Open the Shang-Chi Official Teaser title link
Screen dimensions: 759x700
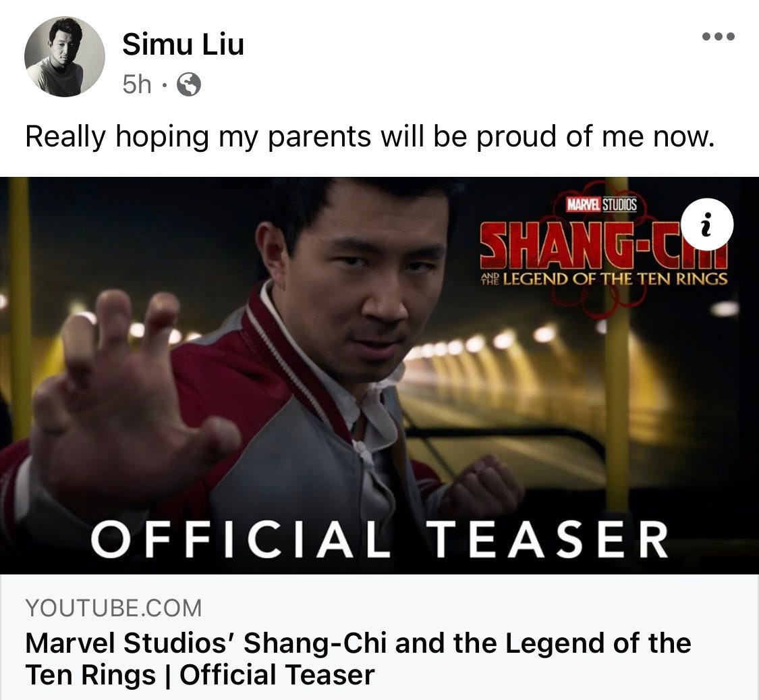(x=358, y=659)
